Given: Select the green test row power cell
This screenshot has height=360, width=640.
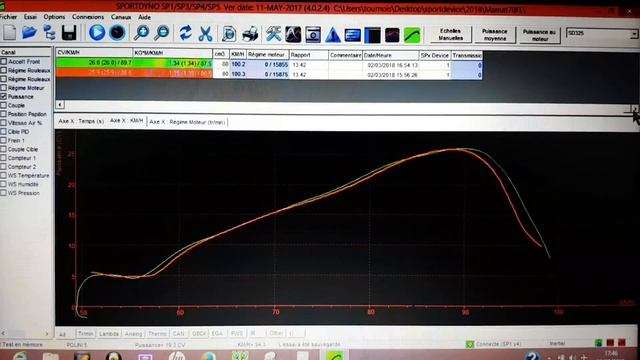Looking at the screenshot, I should click(x=94, y=63).
